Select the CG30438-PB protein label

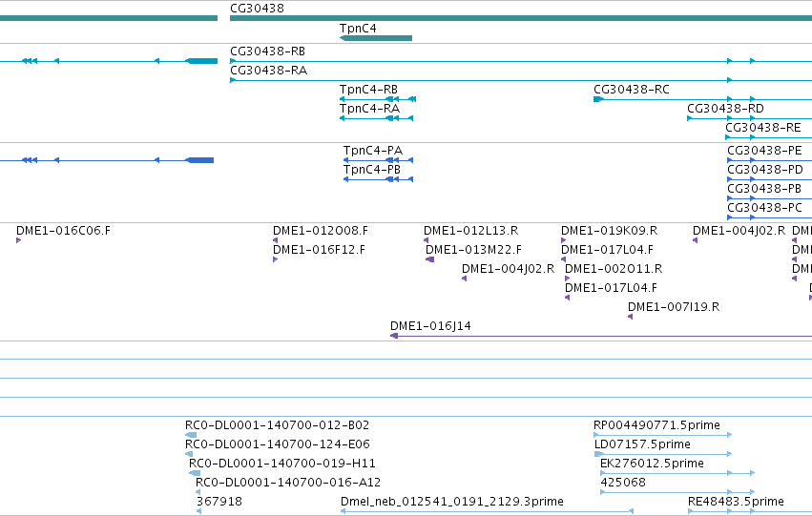point(764,189)
